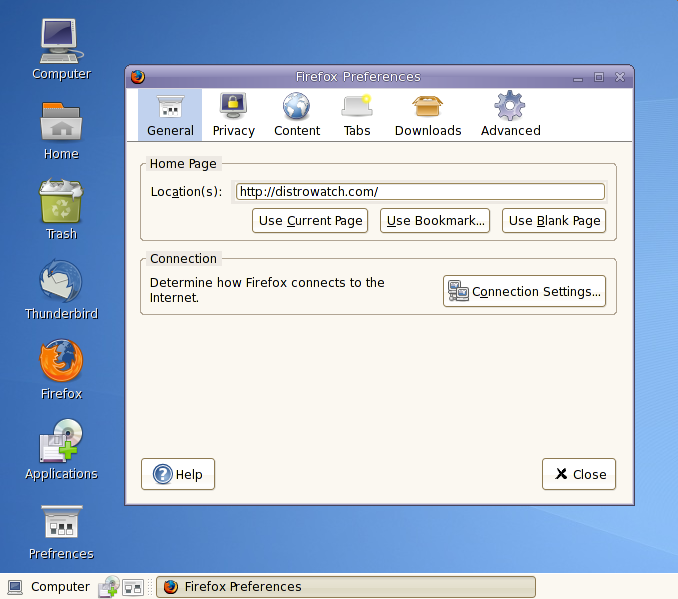Switch to the Privacy pane

[x=233, y=115]
